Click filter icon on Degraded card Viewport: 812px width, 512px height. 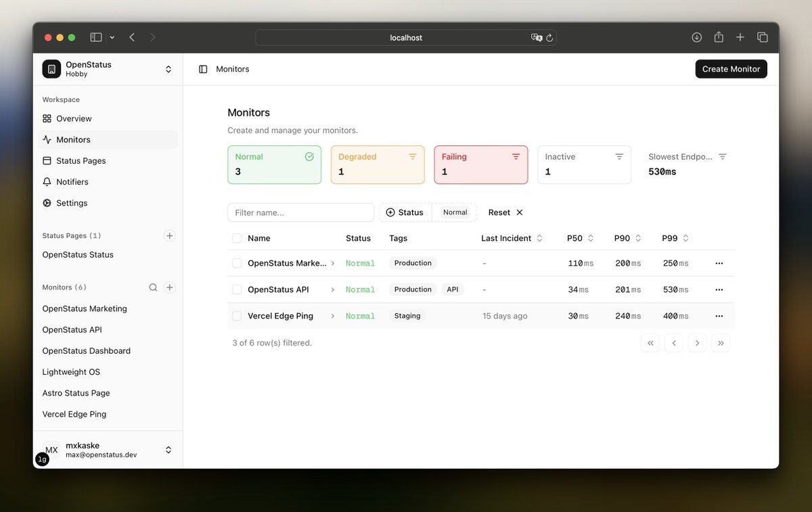413,156
